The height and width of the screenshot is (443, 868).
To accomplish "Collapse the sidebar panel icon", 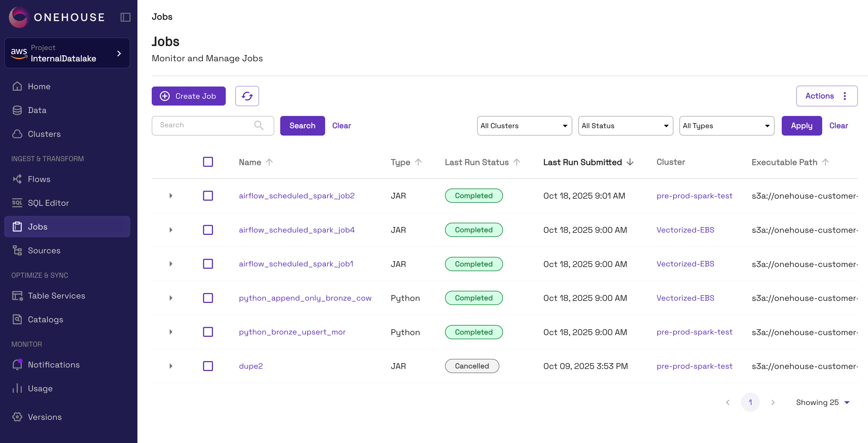I will 125,17.
